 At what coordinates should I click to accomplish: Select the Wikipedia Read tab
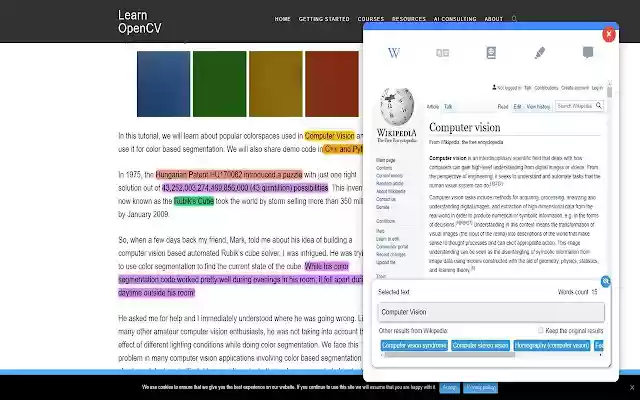click(x=503, y=107)
